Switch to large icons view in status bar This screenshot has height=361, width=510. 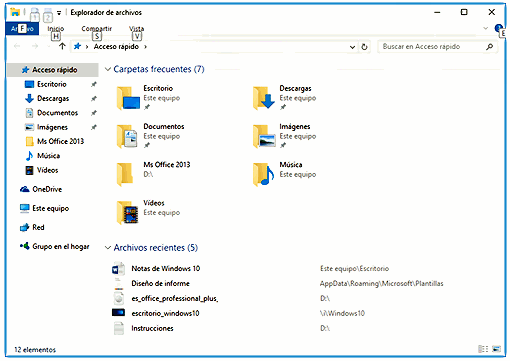(496, 349)
